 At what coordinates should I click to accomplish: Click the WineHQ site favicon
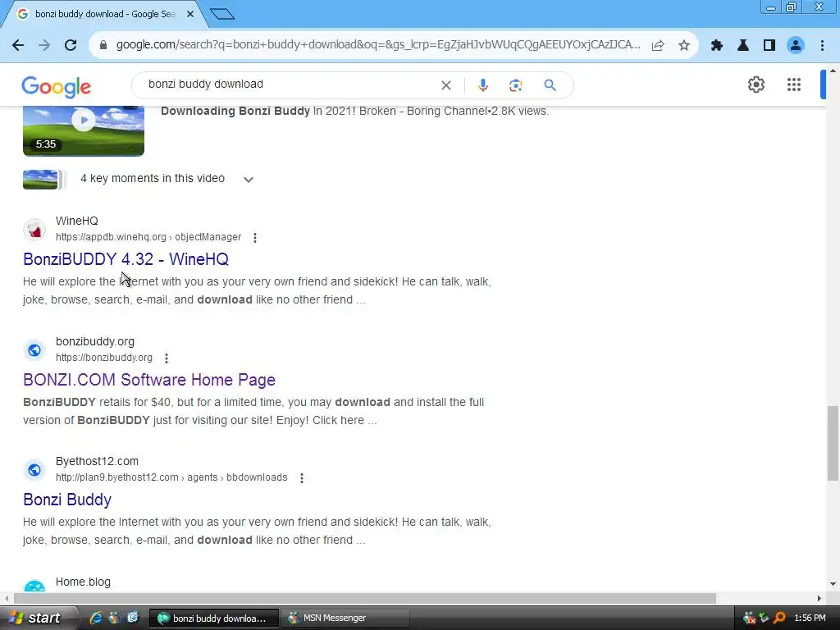pyautogui.click(x=34, y=230)
